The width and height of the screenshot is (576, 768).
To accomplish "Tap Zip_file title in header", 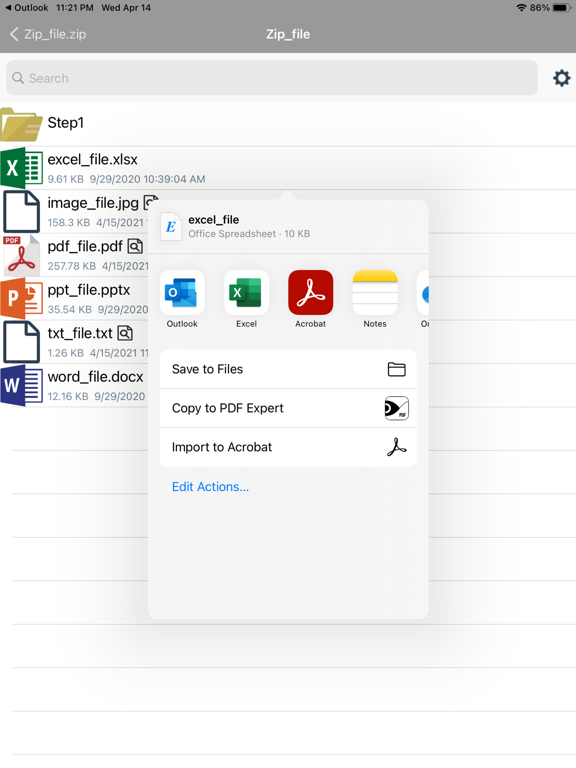I will (288, 34).
